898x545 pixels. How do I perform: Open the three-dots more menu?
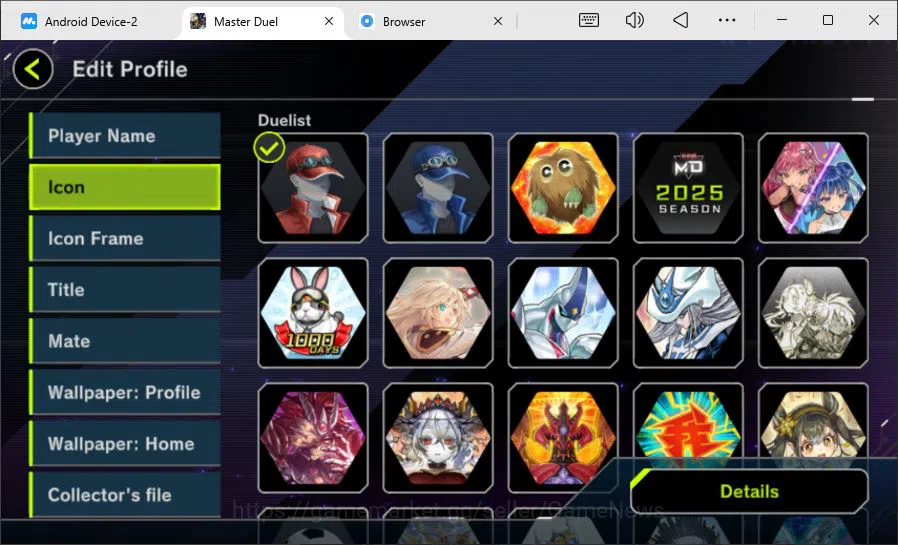727,21
